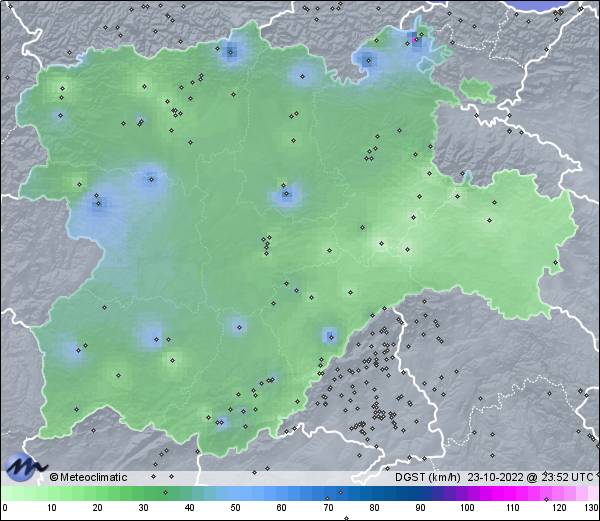600x521 pixels.
Task: Click the scale label 10
Action: tap(51, 508)
